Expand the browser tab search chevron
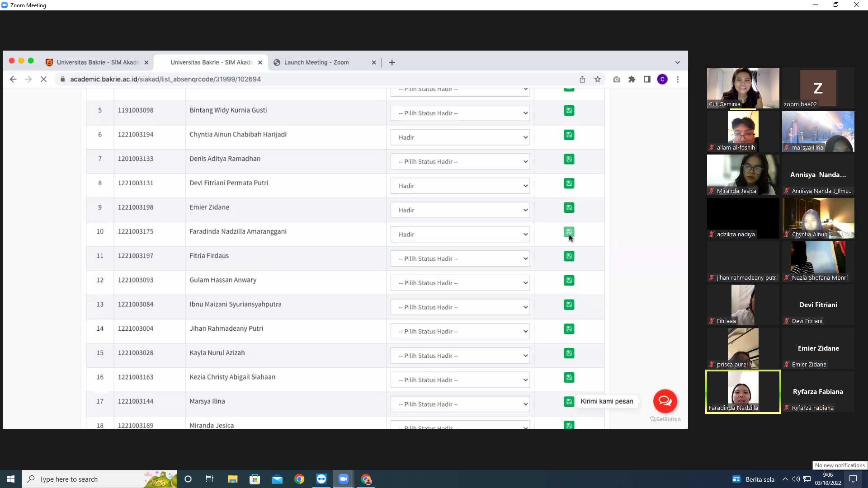The width and height of the screenshot is (868, 488). [677, 62]
